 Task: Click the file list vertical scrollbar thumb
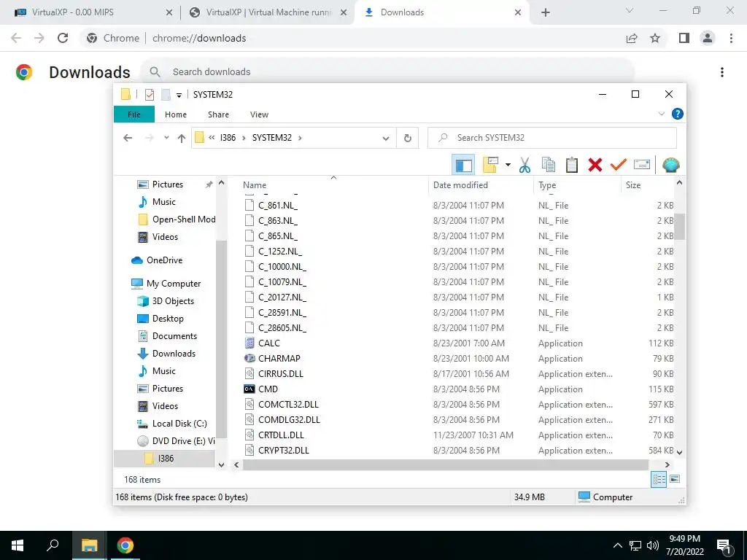click(x=679, y=226)
